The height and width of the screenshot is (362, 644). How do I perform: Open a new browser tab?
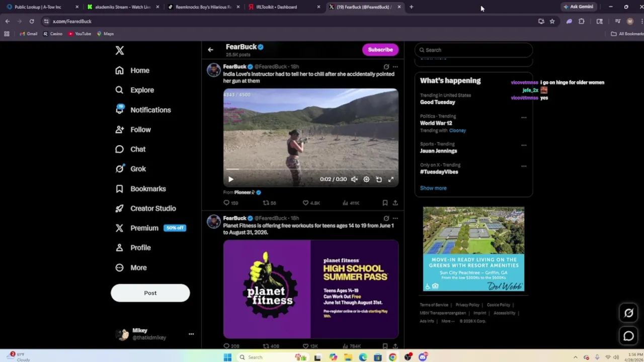(411, 7)
